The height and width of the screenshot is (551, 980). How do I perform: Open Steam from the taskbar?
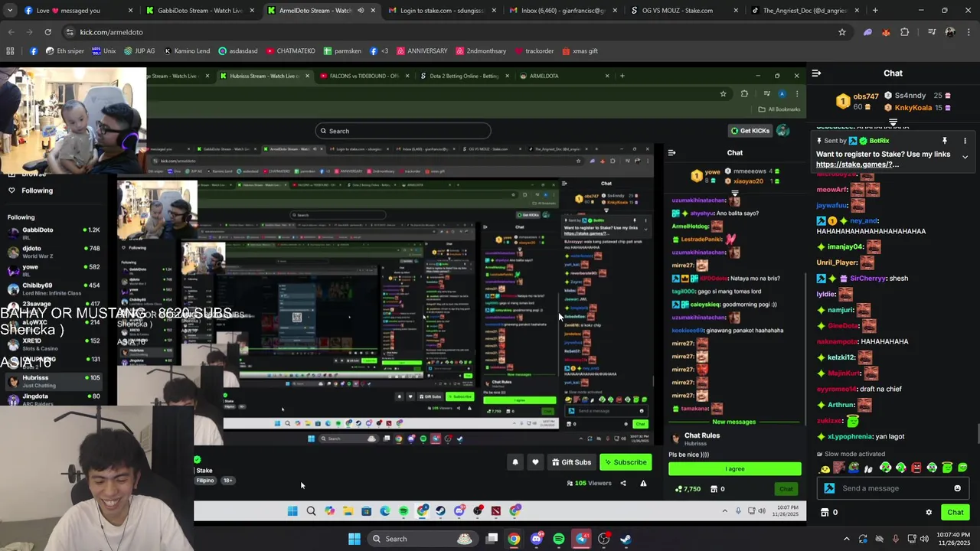pyautogui.click(x=626, y=539)
